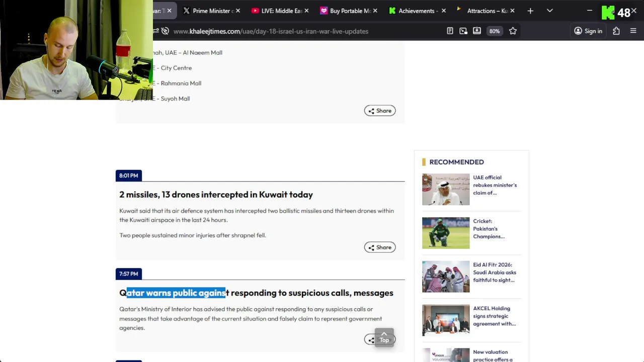Open the AKCEL Holding strategic agreement article

[494, 316]
